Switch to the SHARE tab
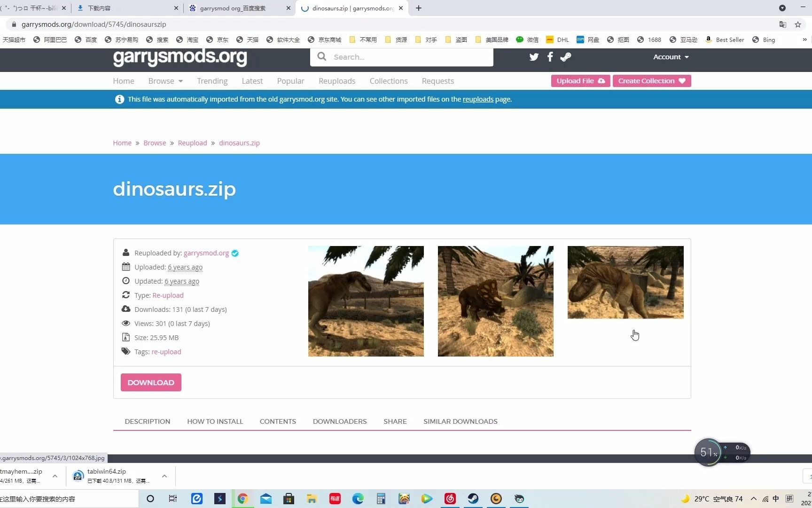 pos(395,421)
